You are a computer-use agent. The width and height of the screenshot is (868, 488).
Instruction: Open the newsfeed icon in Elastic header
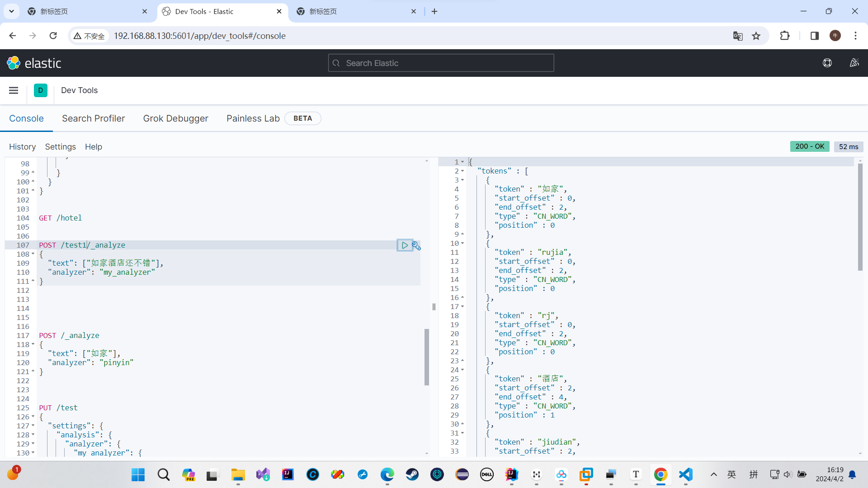854,63
